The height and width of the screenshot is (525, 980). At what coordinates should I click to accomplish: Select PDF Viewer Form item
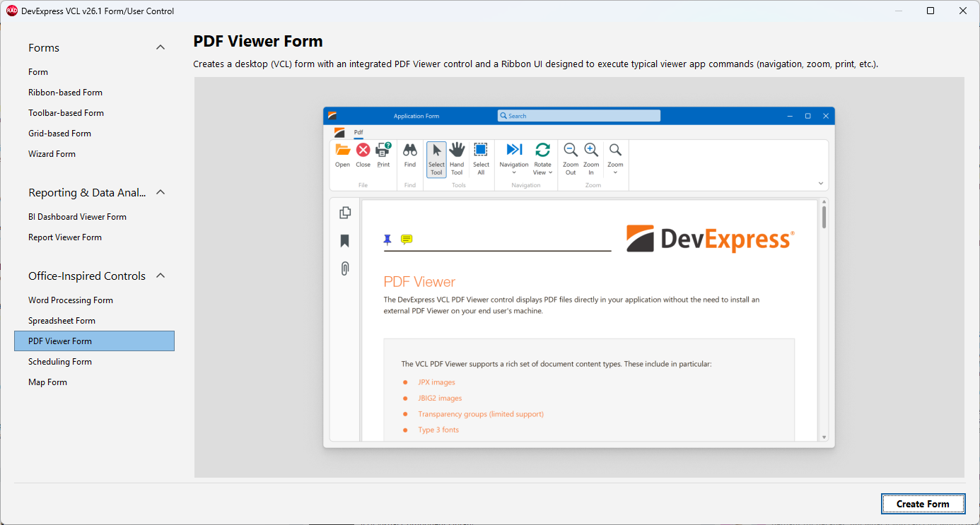click(94, 341)
